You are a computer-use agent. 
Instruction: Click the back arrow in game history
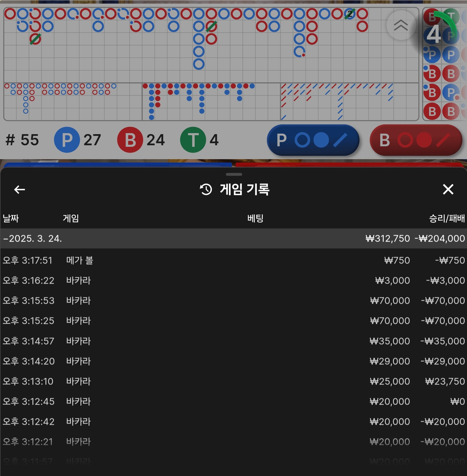19,190
